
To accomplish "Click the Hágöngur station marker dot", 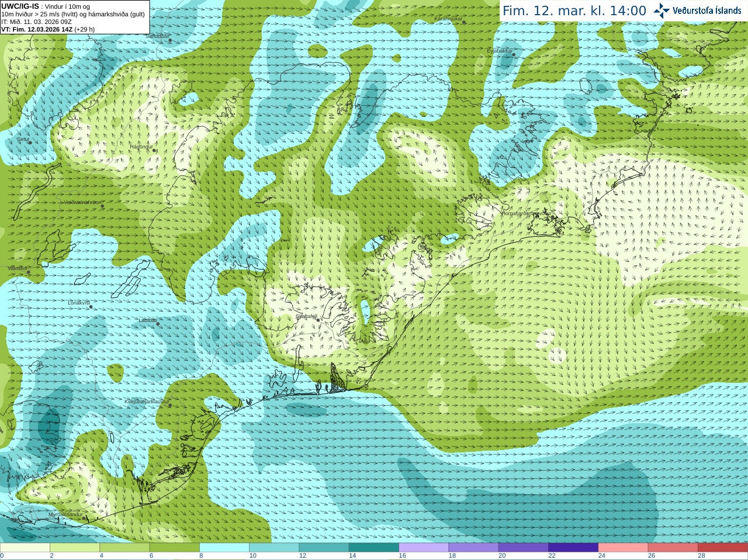I will point(154,150).
